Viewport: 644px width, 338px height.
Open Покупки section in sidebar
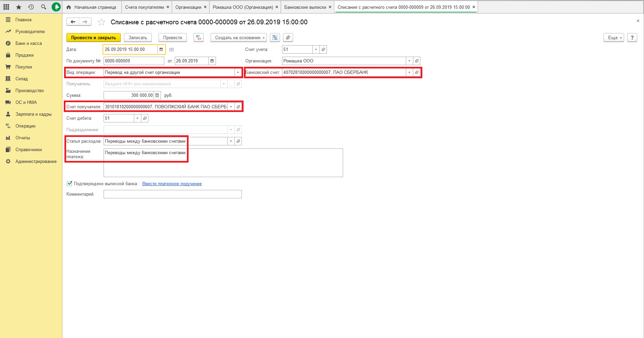24,67
